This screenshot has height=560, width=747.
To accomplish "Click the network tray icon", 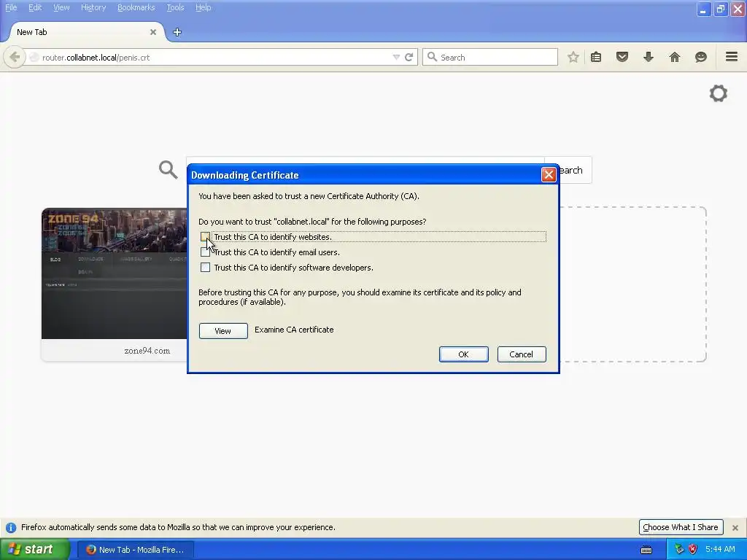I will click(x=679, y=550).
